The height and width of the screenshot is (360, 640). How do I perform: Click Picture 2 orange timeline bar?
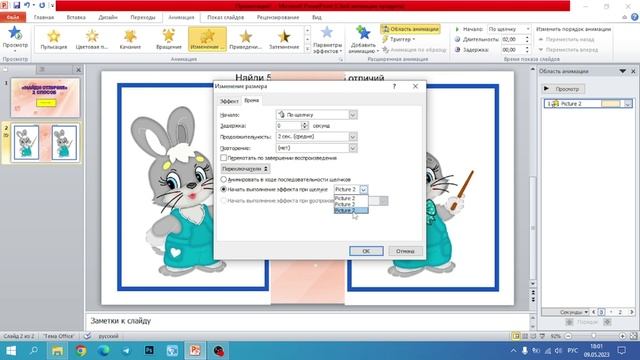(611, 104)
